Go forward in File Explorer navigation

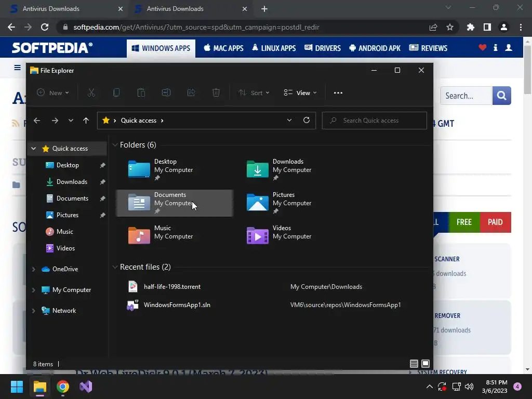click(55, 121)
